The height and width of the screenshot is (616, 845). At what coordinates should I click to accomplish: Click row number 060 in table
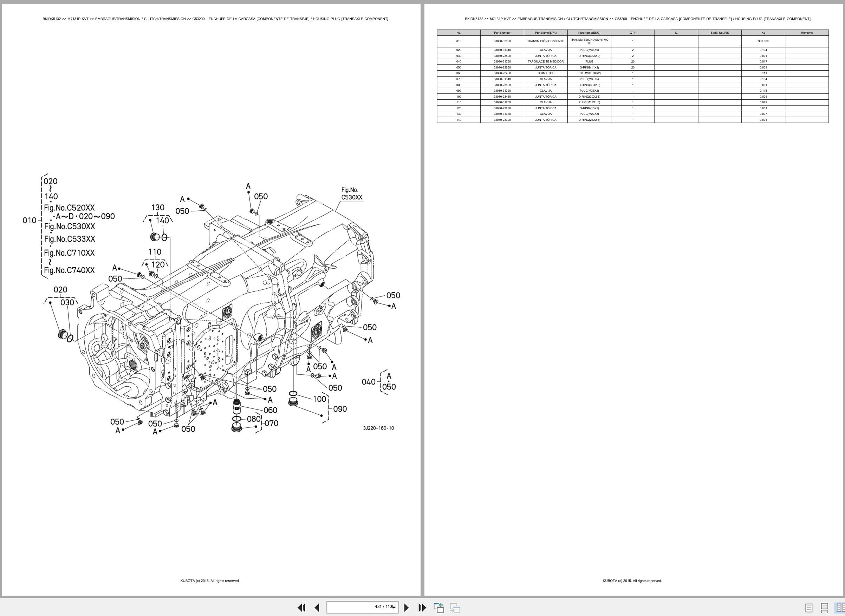tap(459, 73)
